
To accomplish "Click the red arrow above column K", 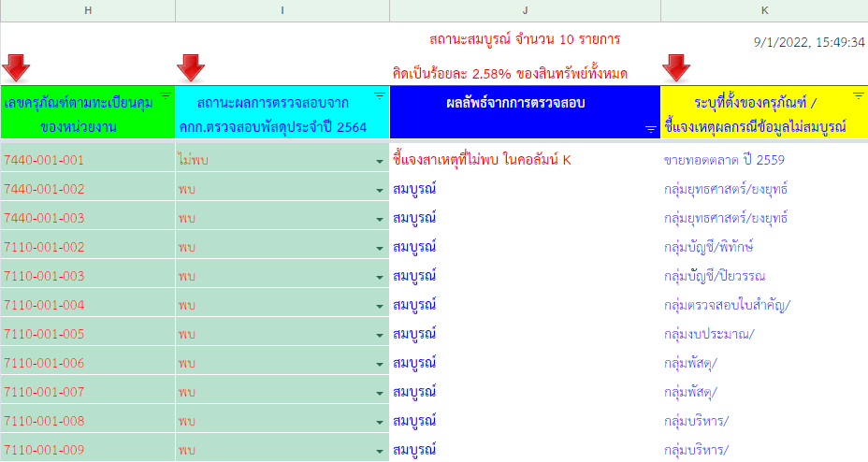I will (676, 67).
